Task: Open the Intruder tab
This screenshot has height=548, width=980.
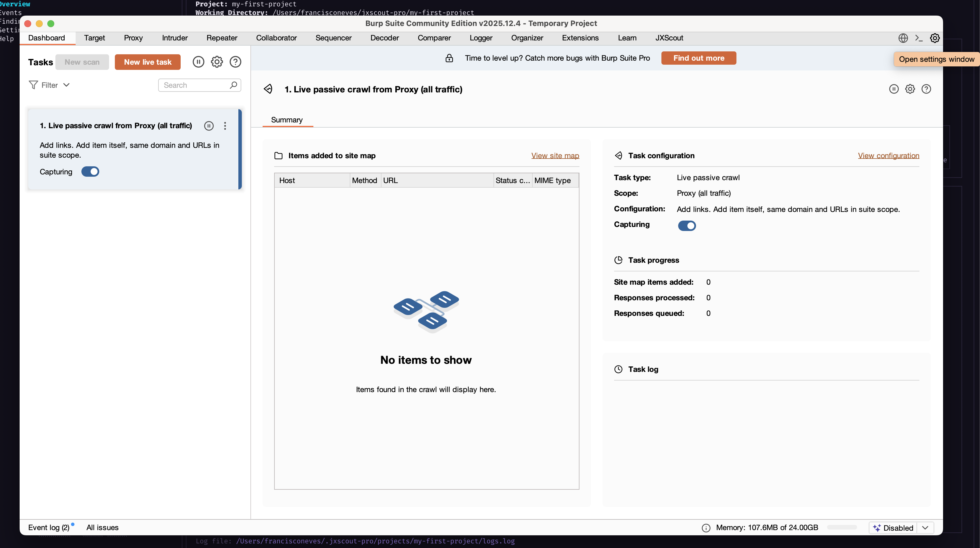Action: pos(175,38)
